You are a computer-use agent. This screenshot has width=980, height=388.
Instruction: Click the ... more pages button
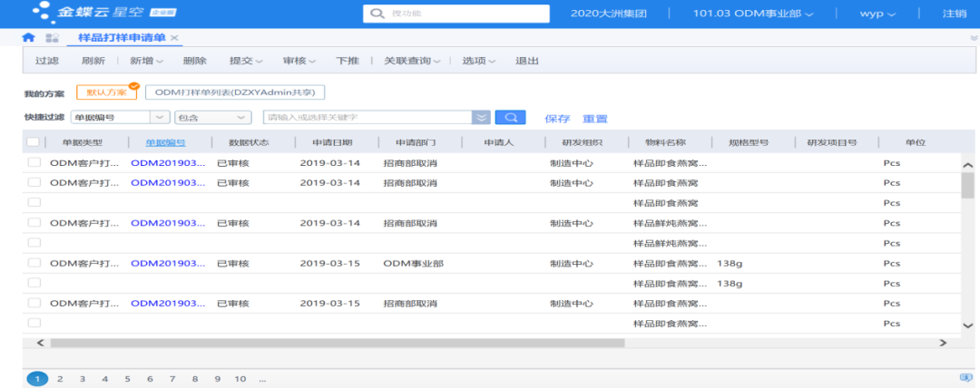[x=262, y=379]
